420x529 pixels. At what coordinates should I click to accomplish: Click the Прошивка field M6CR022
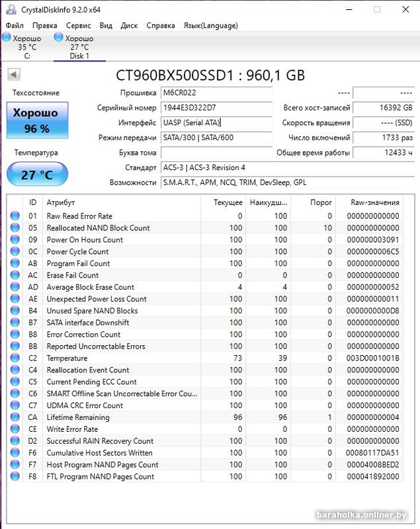point(216,93)
